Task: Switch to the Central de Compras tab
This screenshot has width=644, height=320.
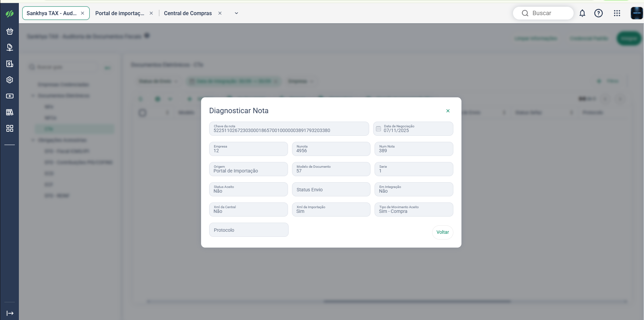Action: pyautogui.click(x=188, y=13)
